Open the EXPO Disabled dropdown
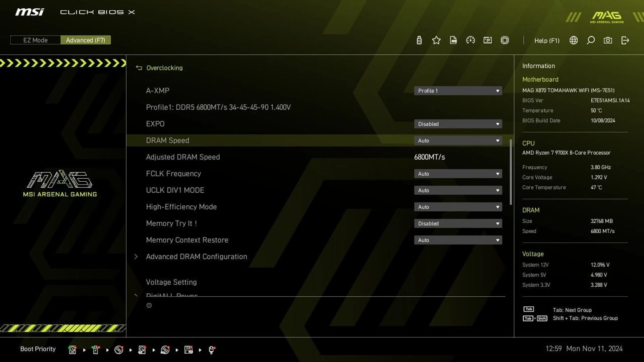 [458, 124]
